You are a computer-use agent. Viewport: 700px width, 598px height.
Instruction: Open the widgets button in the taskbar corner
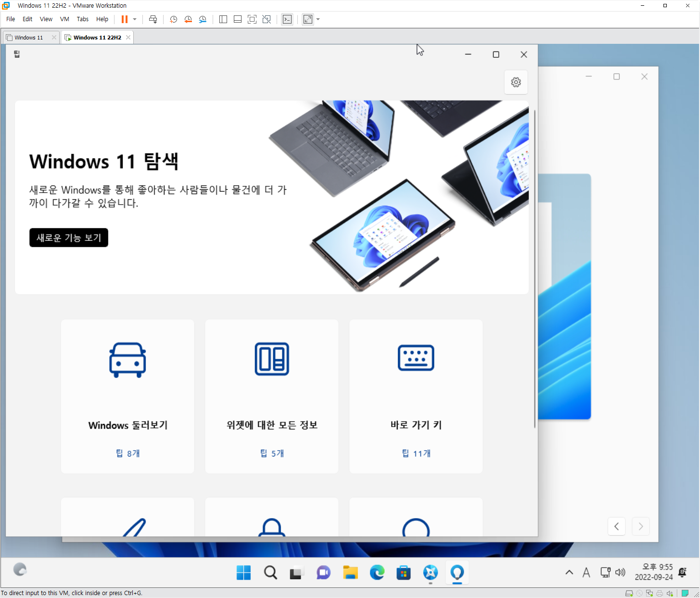click(x=20, y=570)
